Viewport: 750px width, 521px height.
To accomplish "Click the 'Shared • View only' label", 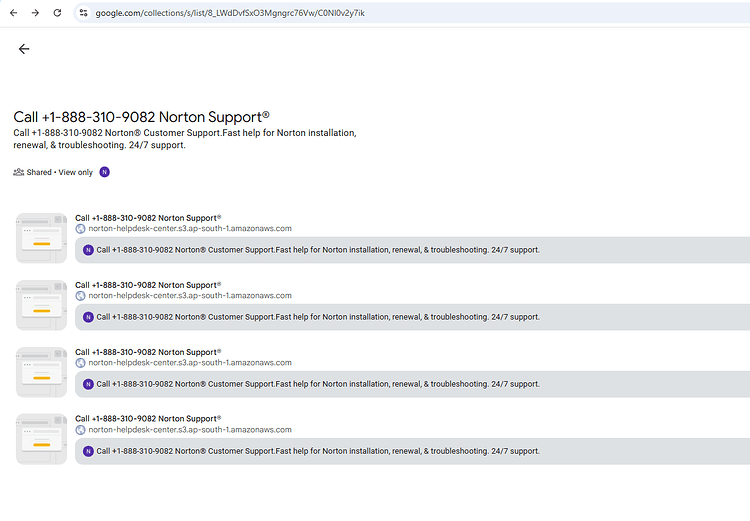I will [60, 172].
